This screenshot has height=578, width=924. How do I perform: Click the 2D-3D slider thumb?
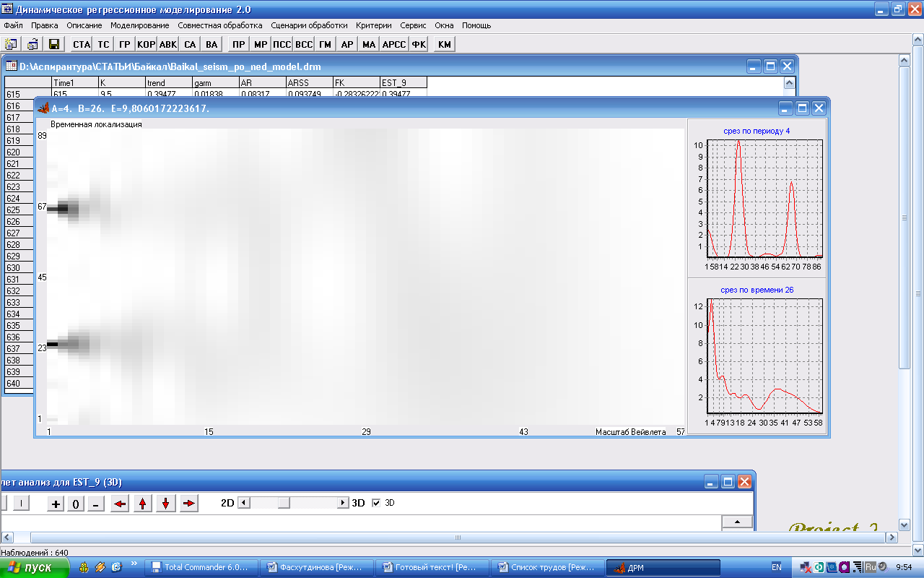[284, 503]
